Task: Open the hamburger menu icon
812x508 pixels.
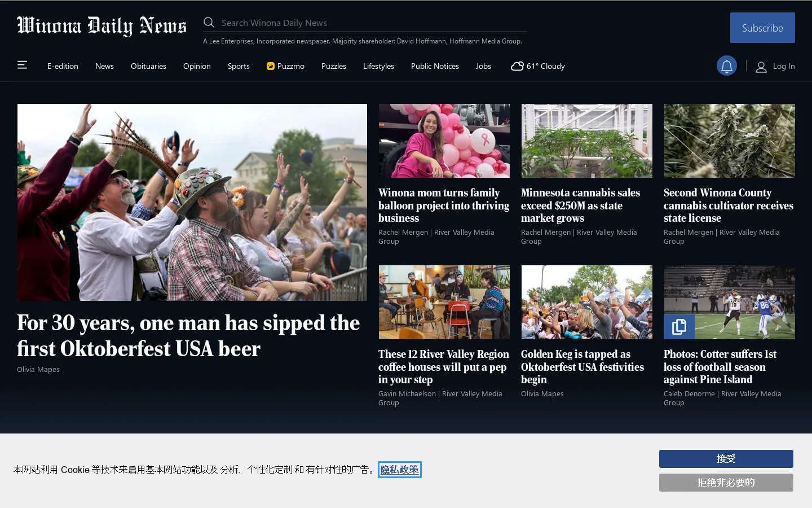Action: click(x=23, y=65)
